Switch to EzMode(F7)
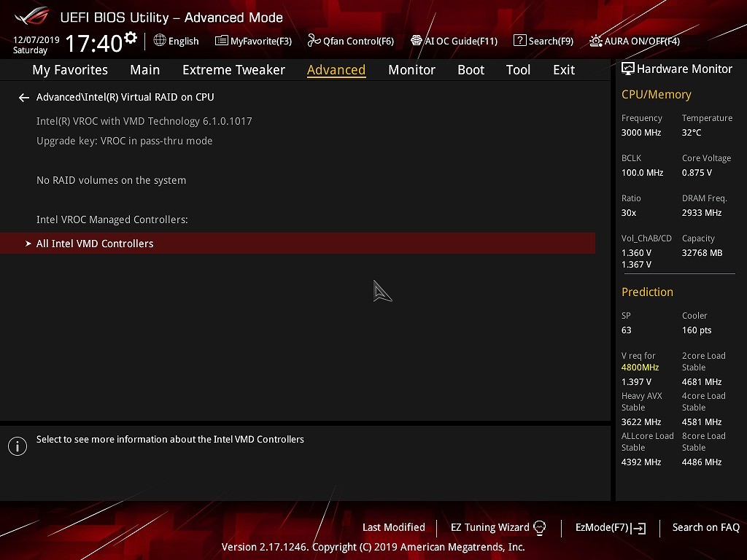The height and width of the screenshot is (560, 747). click(x=602, y=528)
